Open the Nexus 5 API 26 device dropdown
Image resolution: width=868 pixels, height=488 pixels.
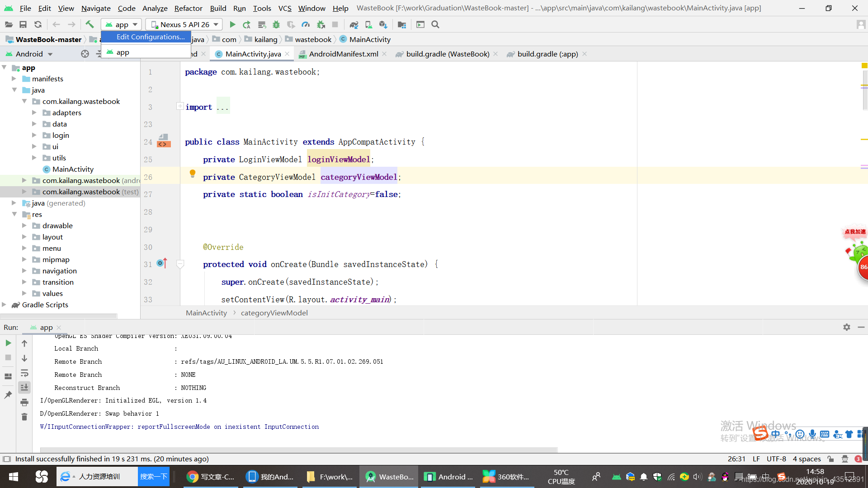[183, 24]
